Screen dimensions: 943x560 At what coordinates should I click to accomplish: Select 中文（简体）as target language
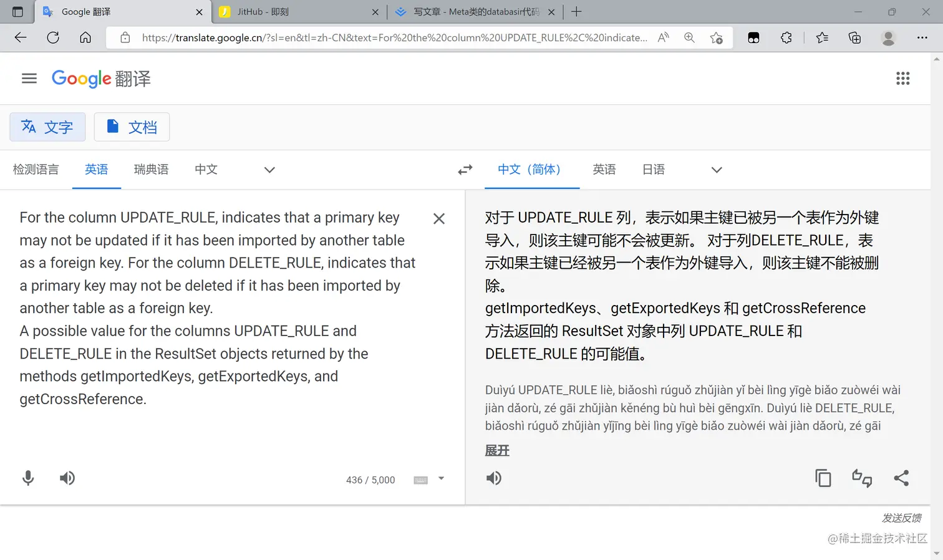(532, 170)
